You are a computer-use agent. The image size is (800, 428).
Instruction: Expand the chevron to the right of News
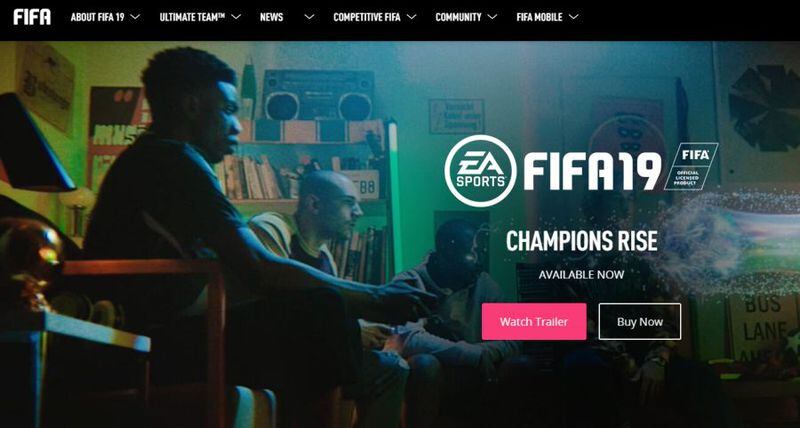(x=309, y=17)
